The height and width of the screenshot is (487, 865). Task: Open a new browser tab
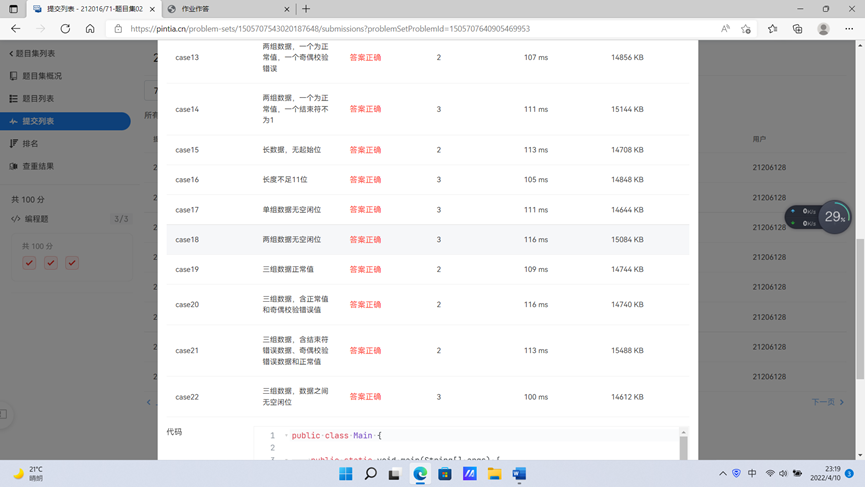pyautogui.click(x=306, y=9)
